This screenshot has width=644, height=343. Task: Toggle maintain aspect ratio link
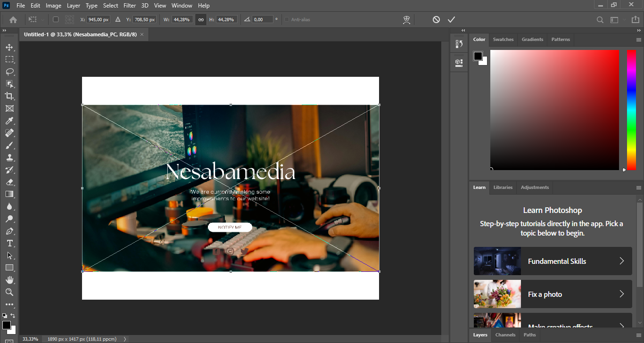[x=201, y=19]
